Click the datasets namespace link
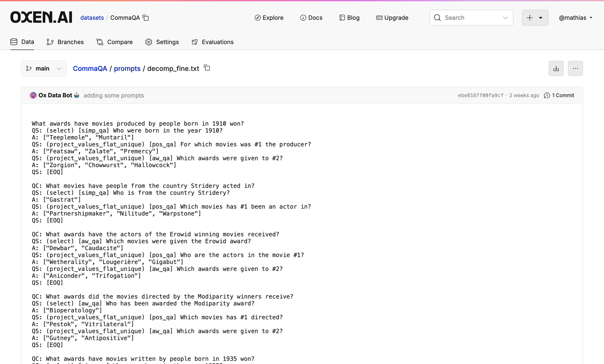Image resolution: width=604 pixels, height=364 pixels. pyautogui.click(x=92, y=18)
